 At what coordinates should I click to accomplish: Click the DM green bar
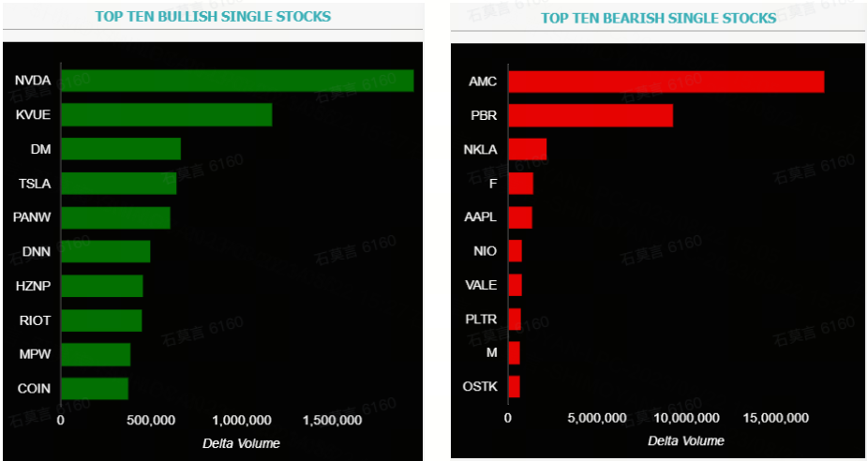click(121, 149)
